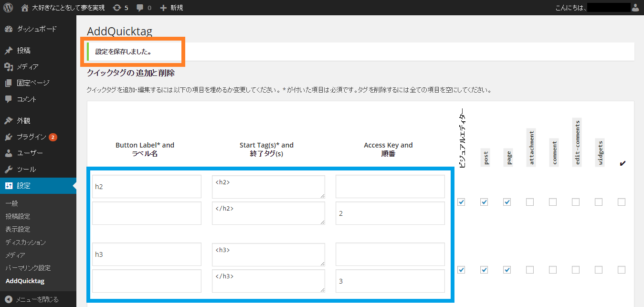644x307 pixels.
Task: Enable widgets checkbox for h2 row
Action: coord(599,202)
